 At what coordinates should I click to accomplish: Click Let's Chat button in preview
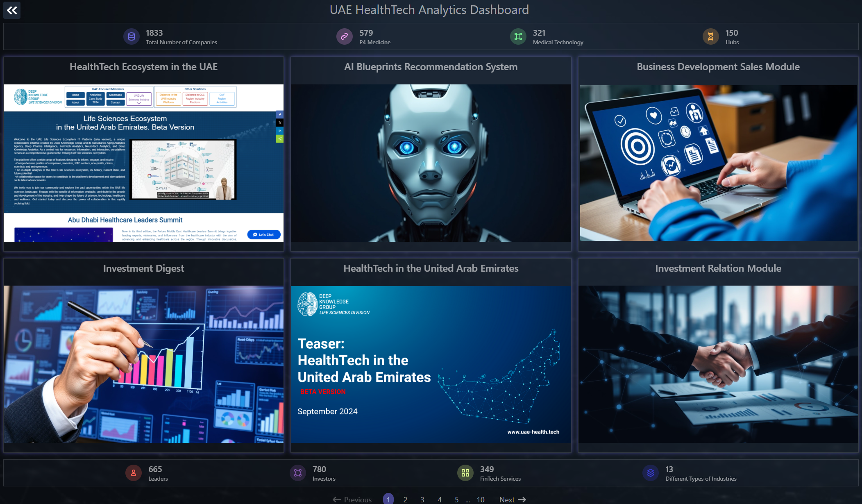(x=264, y=234)
